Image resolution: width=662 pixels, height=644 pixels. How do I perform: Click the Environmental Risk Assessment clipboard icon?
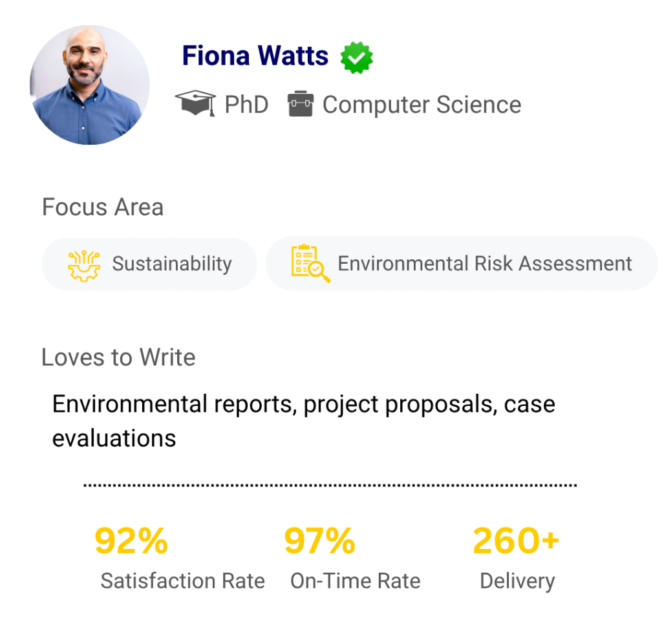[310, 264]
